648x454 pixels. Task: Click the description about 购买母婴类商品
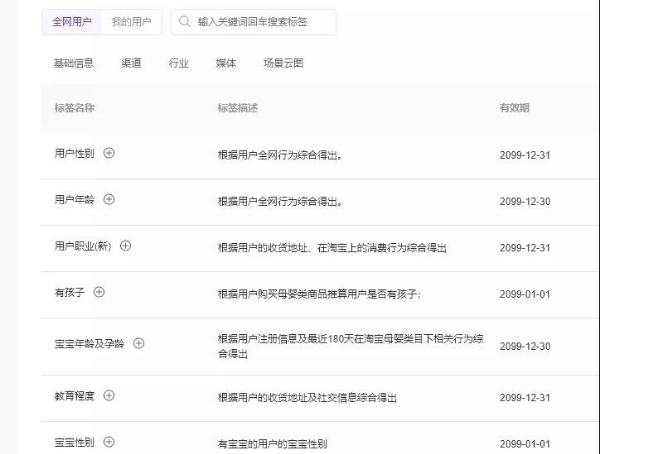click(319, 294)
